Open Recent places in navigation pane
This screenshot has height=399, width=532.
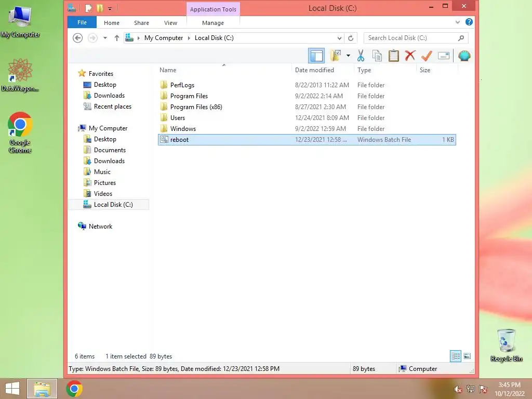(113, 106)
